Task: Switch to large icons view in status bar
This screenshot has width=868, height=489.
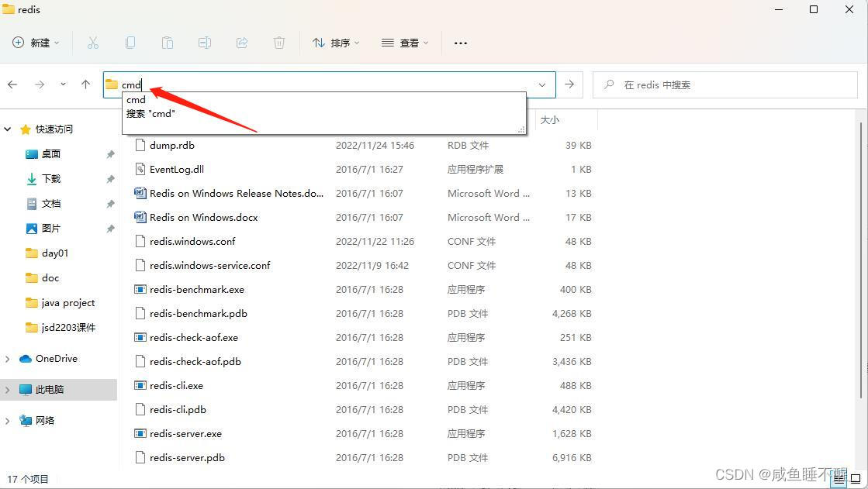Action: [856, 479]
